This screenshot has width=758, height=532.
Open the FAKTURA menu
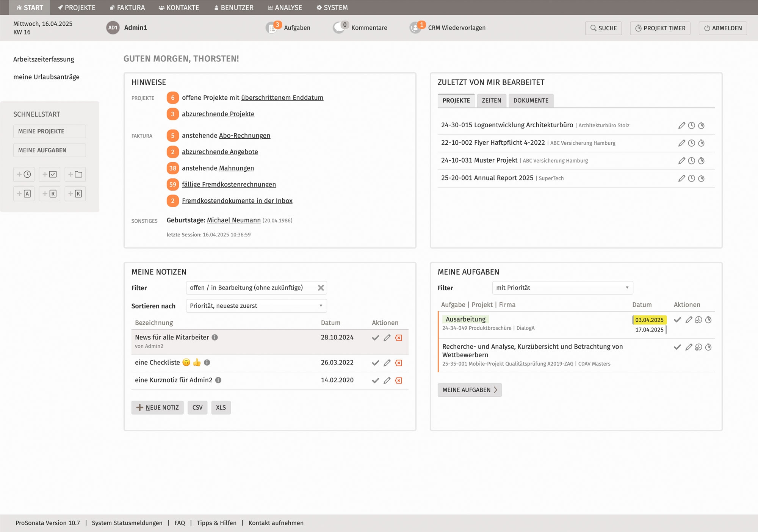click(127, 8)
